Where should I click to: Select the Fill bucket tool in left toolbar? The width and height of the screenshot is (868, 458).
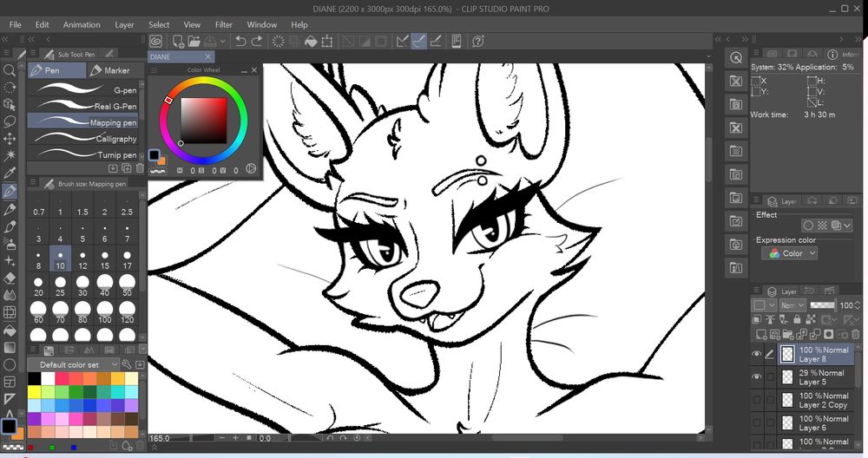pyautogui.click(x=10, y=330)
